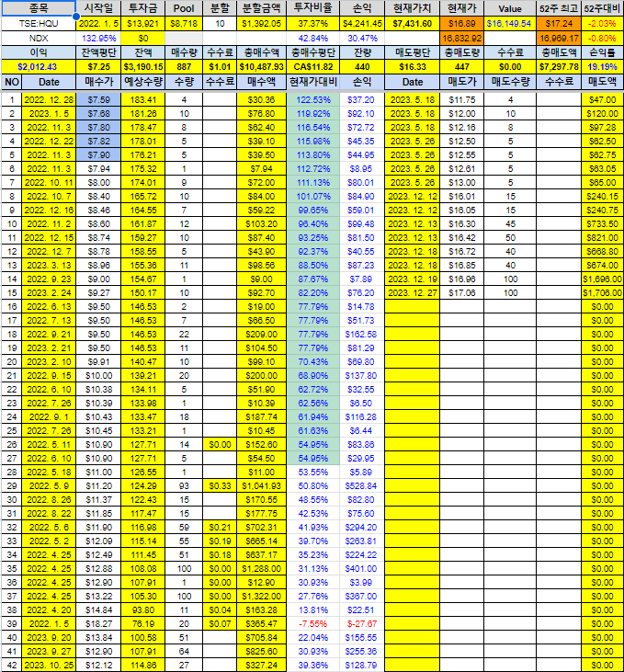Click the 잔액 value $3,190.15
The height and width of the screenshot is (672, 624).
pyautogui.click(x=142, y=67)
